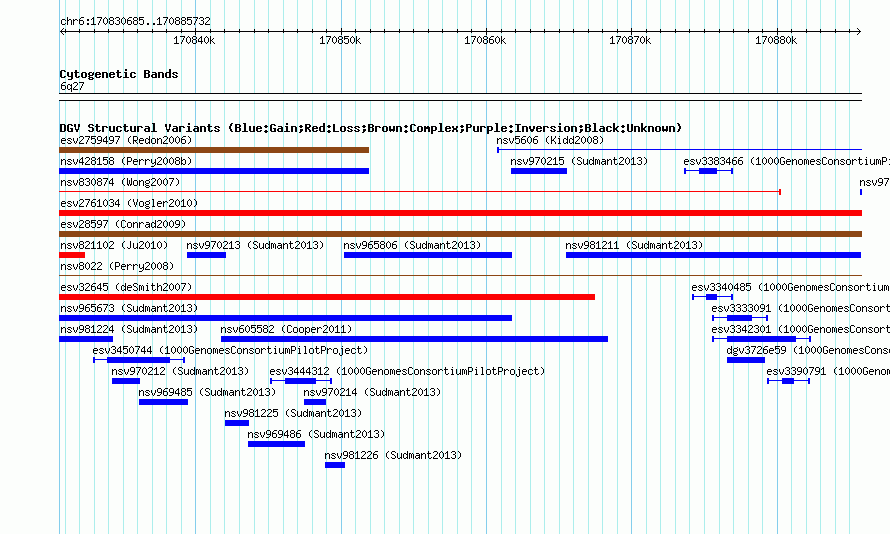890x534 pixels.
Task: Click esv3444312 1000Genomes pilot label
Action: (407, 371)
